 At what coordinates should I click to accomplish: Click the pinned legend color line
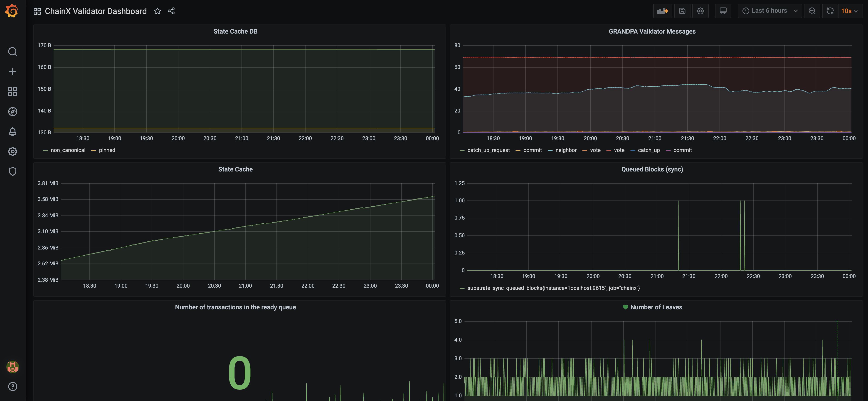pyautogui.click(x=94, y=151)
